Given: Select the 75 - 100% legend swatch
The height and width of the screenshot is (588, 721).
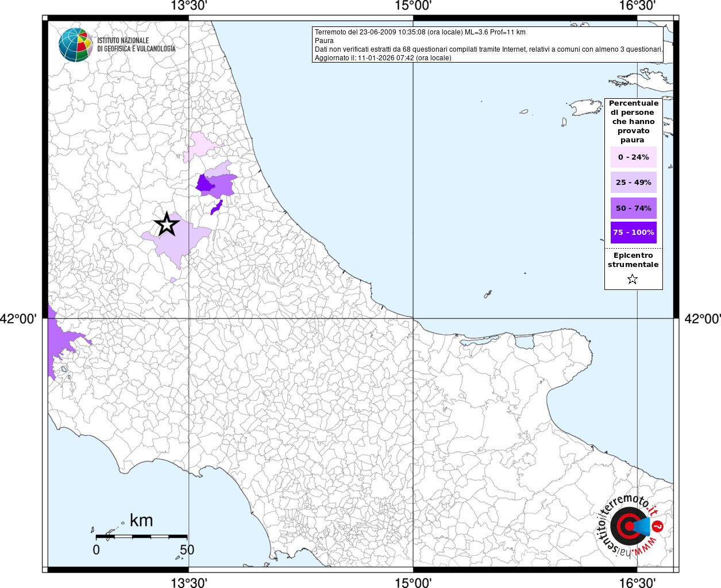Looking at the screenshot, I should pyautogui.click(x=633, y=233).
